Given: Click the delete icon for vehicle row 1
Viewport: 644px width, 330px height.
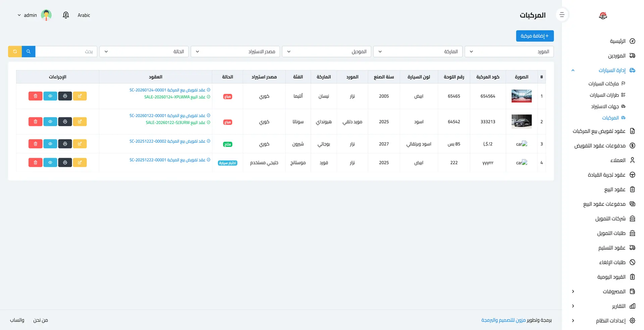Looking at the screenshot, I should point(35,96).
